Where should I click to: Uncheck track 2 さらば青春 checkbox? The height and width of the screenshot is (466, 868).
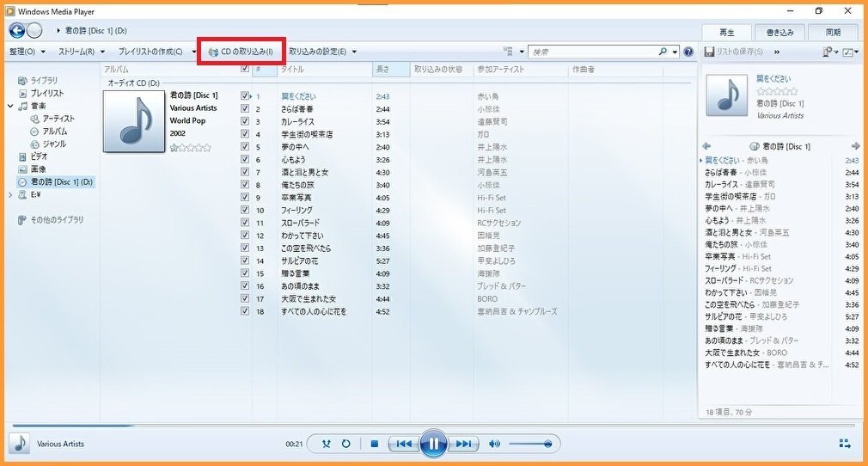point(245,108)
